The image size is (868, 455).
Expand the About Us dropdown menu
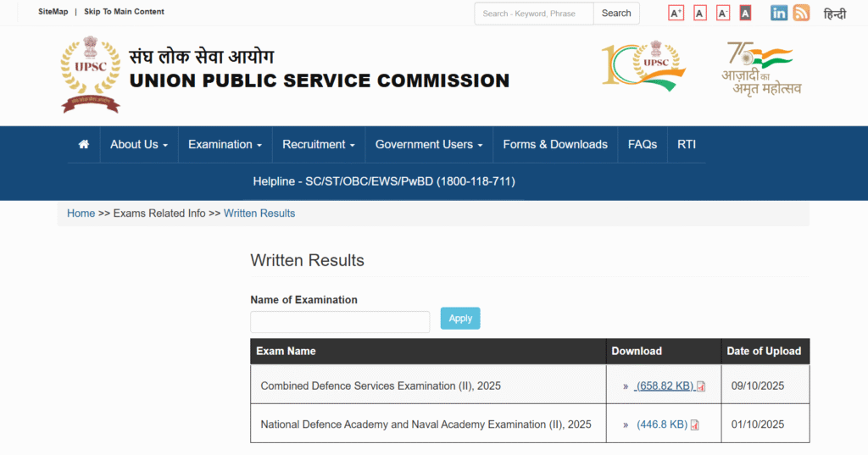click(x=138, y=145)
